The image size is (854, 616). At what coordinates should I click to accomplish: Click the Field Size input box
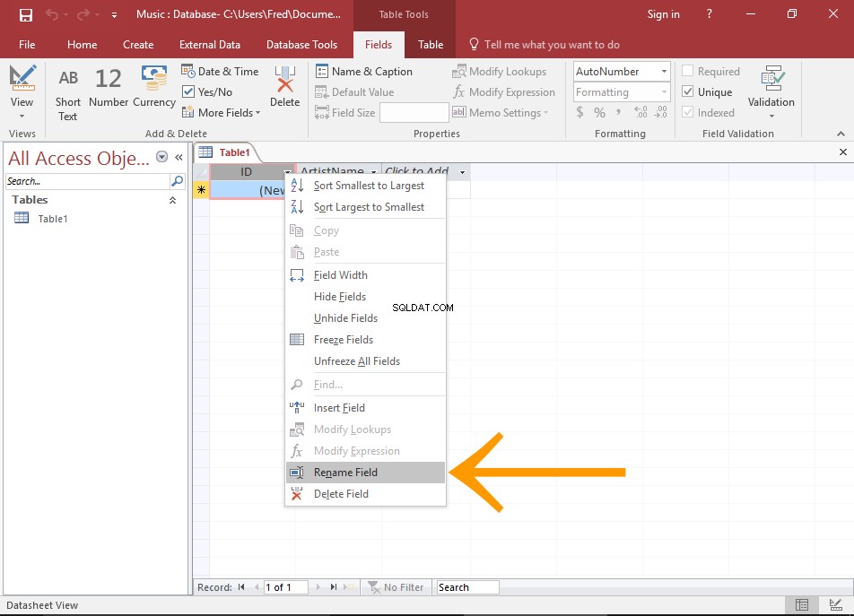[x=414, y=113]
